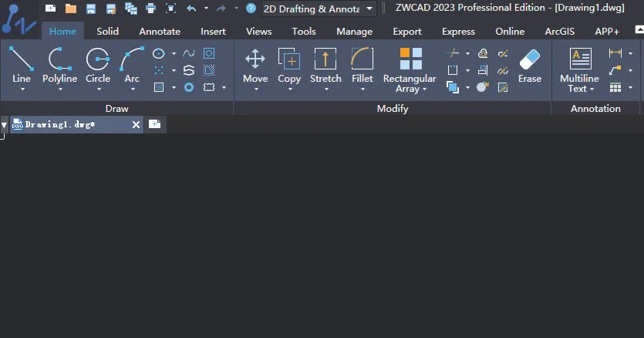Click the Trim tool icon
This screenshot has height=338, width=644.
(453, 53)
